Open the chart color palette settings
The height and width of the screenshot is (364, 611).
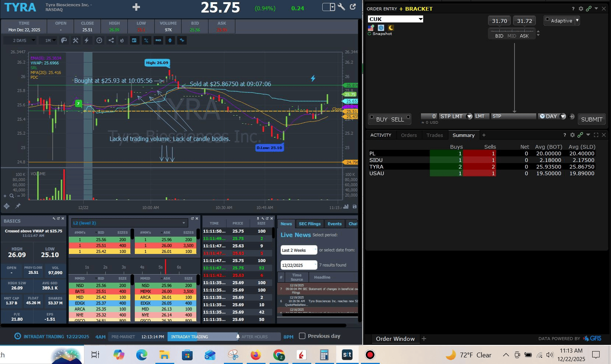64,40
